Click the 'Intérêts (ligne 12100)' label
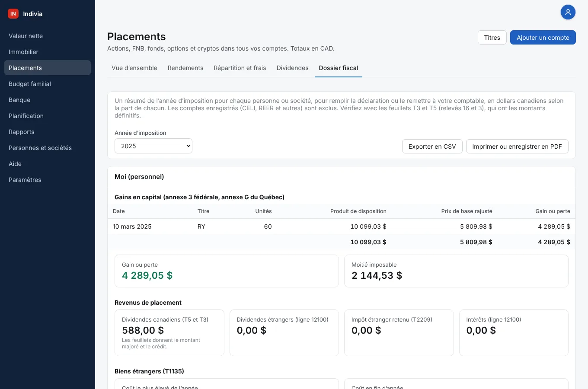The height and width of the screenshot is (389, 588). click(x=493, y=320)
